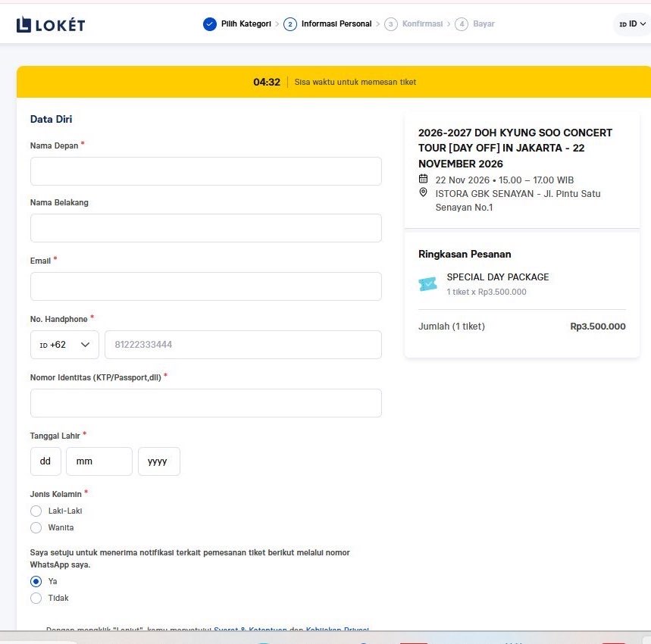This screenshot has width=651, height=644.
Task: Select the Laki-Laki gender option
Action: tap(36, 511)
